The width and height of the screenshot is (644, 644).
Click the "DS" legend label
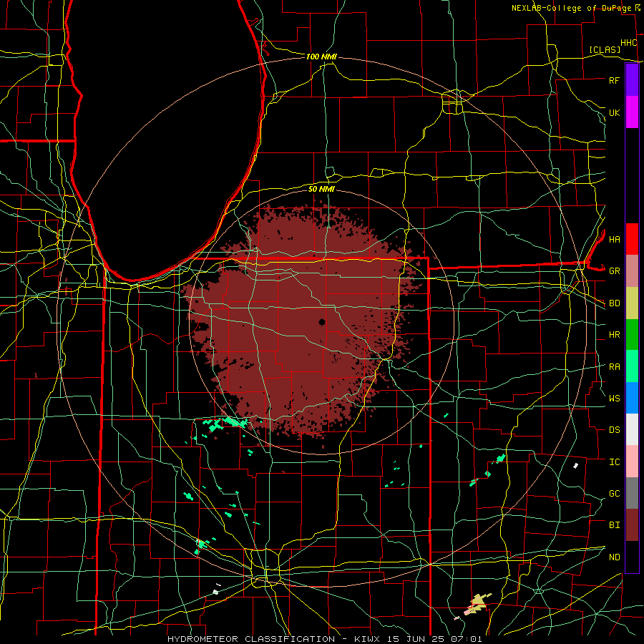pos(614,429)
